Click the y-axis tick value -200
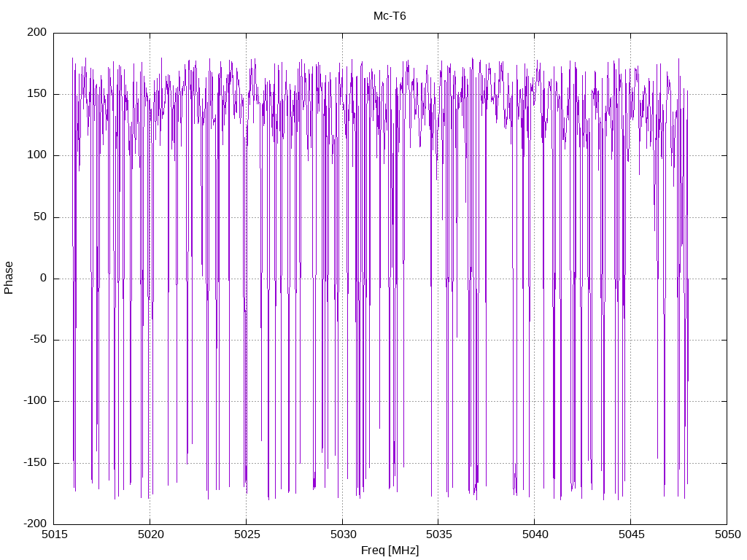 35,524
